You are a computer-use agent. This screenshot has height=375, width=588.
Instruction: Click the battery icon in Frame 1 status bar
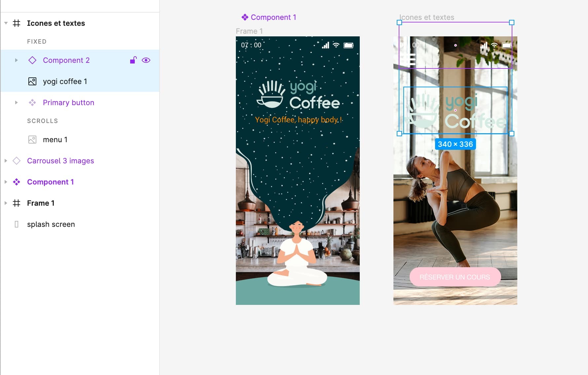point(349,45)
